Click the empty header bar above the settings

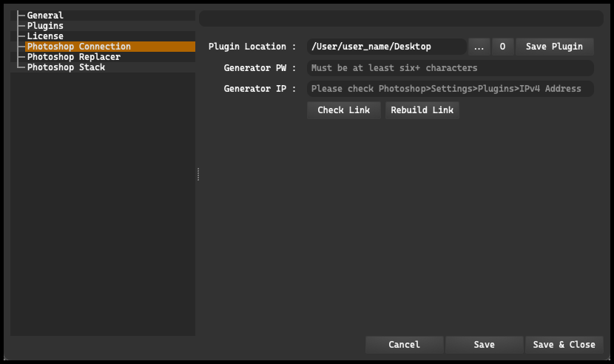[x=401, y=18]
